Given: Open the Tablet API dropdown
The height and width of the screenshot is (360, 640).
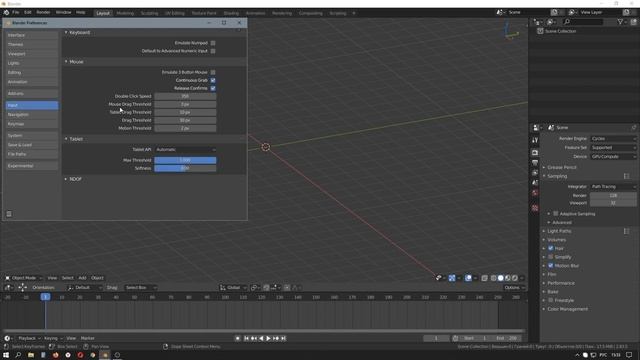Looking at the screenshot, I should click(185, 150).
